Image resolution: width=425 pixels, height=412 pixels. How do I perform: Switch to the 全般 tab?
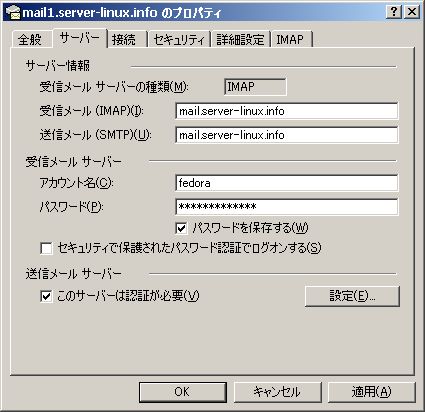coord(30,40)
